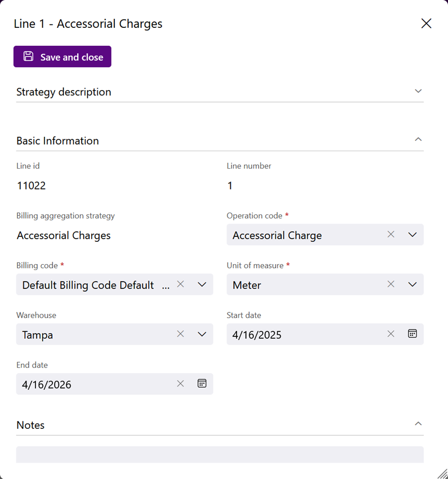This screenshot has height=479, width=448.
Task: Clear the Tampa warehouse selection
Action: (x=180, y=334)
